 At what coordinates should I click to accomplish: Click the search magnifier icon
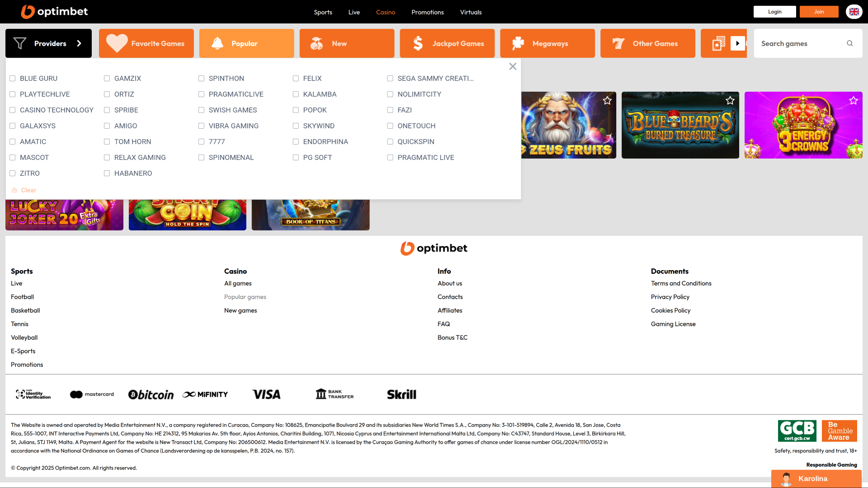(x=850, y=43)
